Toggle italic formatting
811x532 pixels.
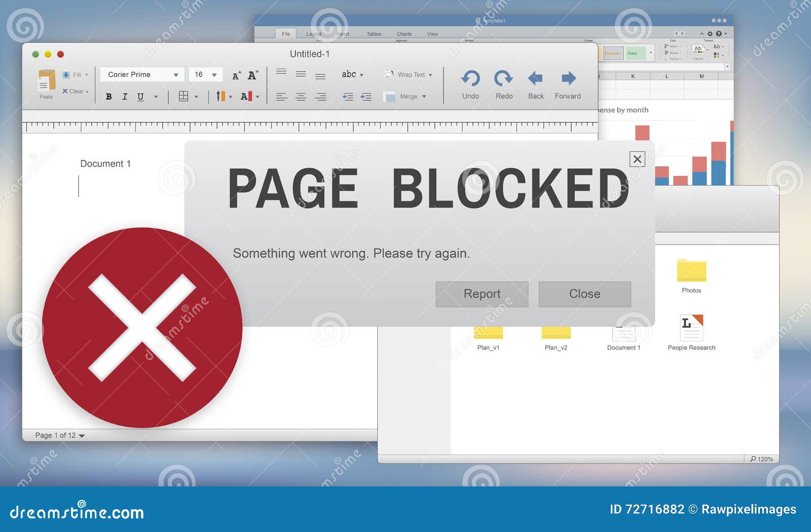point(124,96)
